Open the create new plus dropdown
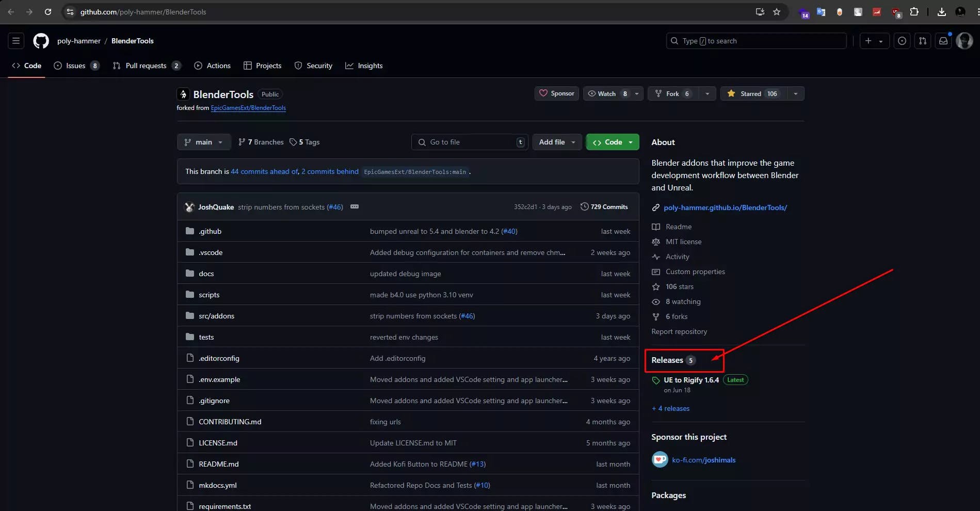 click(874, 41)
